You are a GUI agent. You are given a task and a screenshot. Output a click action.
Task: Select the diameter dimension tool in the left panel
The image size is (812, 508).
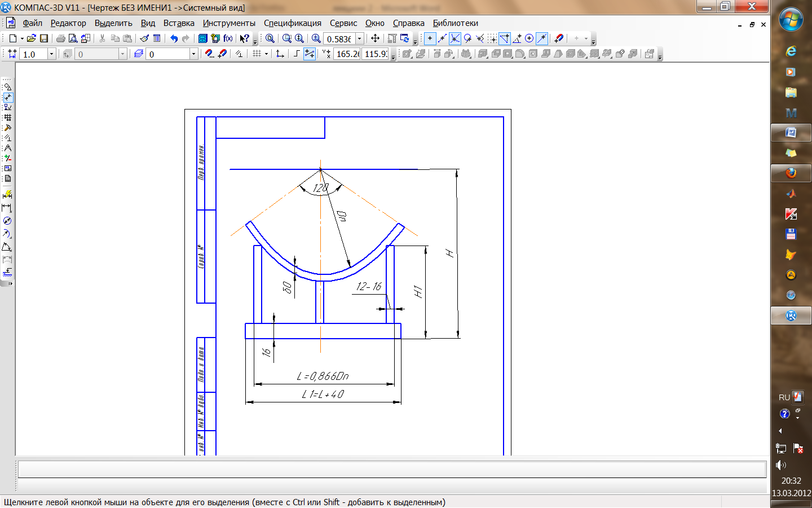[x=7, y=221]
